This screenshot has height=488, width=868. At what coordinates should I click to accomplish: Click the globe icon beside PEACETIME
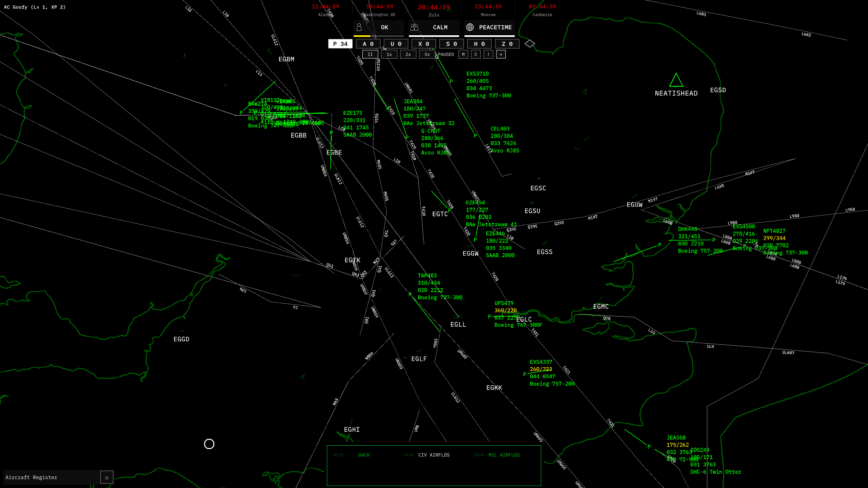470,27
